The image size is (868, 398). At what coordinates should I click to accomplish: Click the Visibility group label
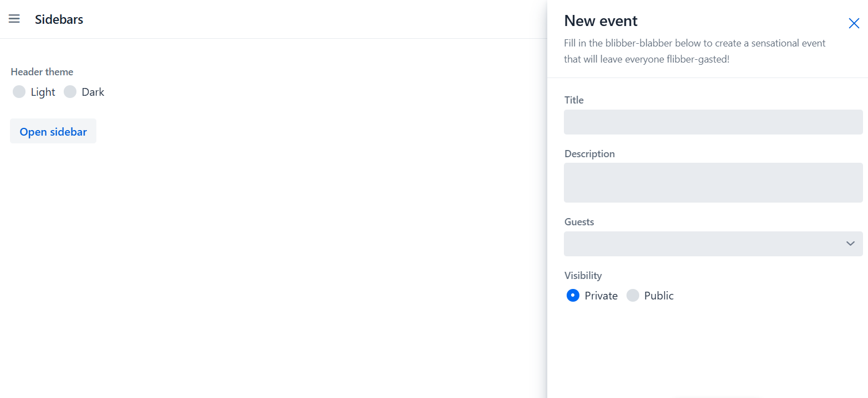coord(583,276)
